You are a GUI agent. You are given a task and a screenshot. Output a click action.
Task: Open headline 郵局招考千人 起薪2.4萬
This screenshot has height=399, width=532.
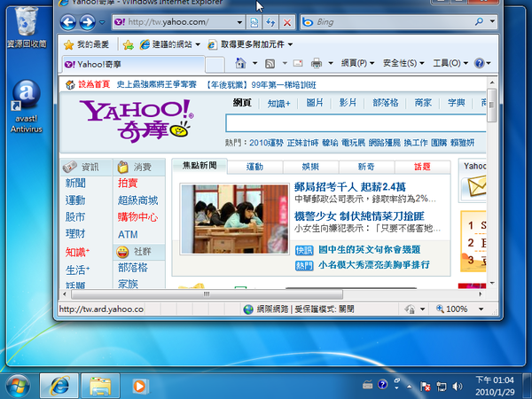(x=350, y=186)
